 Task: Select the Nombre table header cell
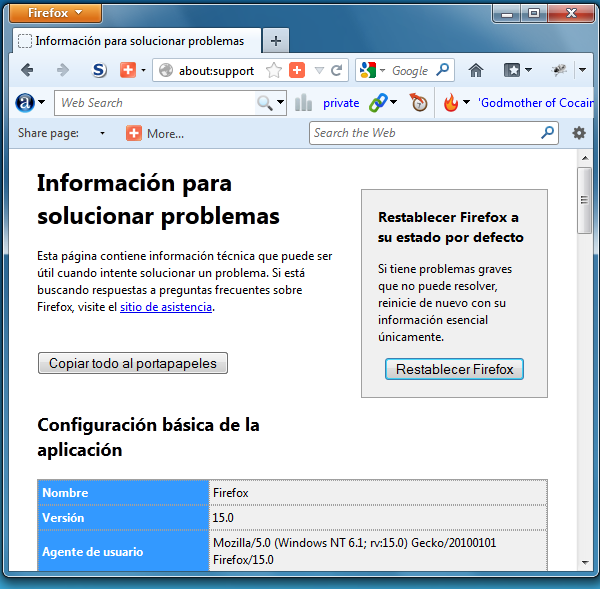point(123,492)
